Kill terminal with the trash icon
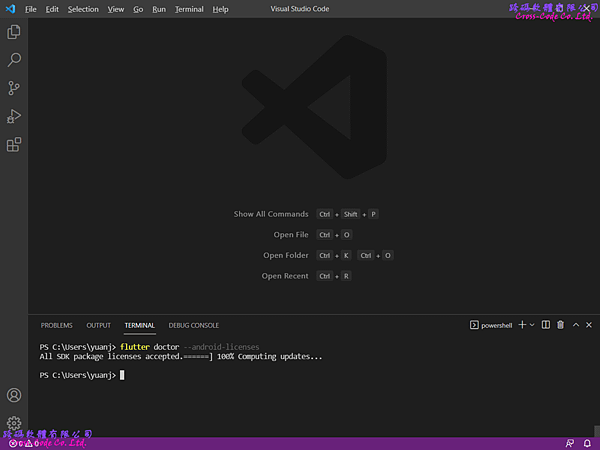 tap(560, 325)
